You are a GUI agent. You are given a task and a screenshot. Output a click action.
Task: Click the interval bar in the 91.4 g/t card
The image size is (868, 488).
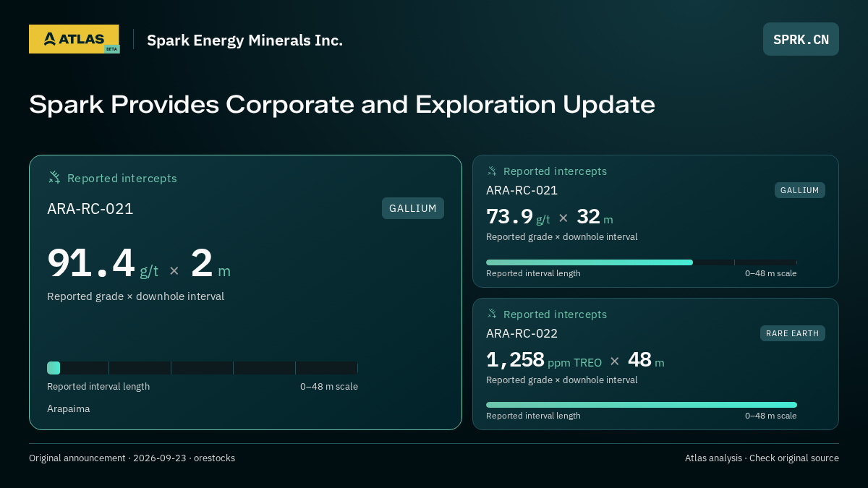[203, 368]
